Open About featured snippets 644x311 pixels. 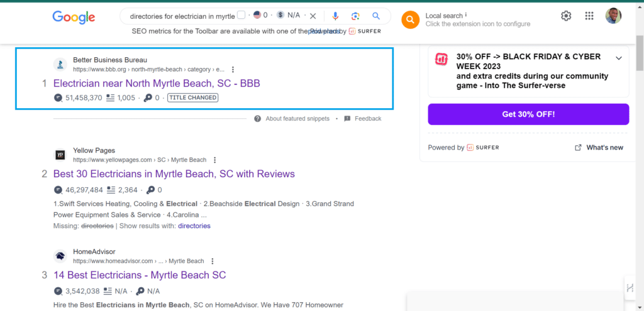[x=297, y=119]
